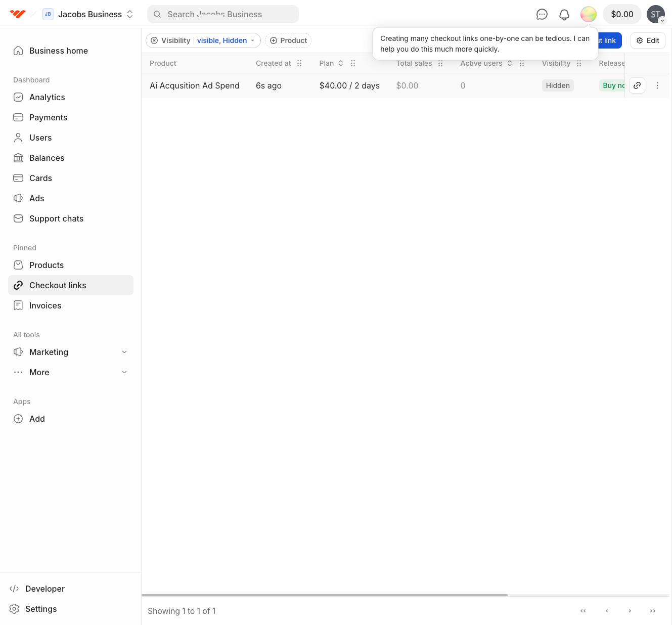Click the Total sales drag handle

(x=440, y=63)
